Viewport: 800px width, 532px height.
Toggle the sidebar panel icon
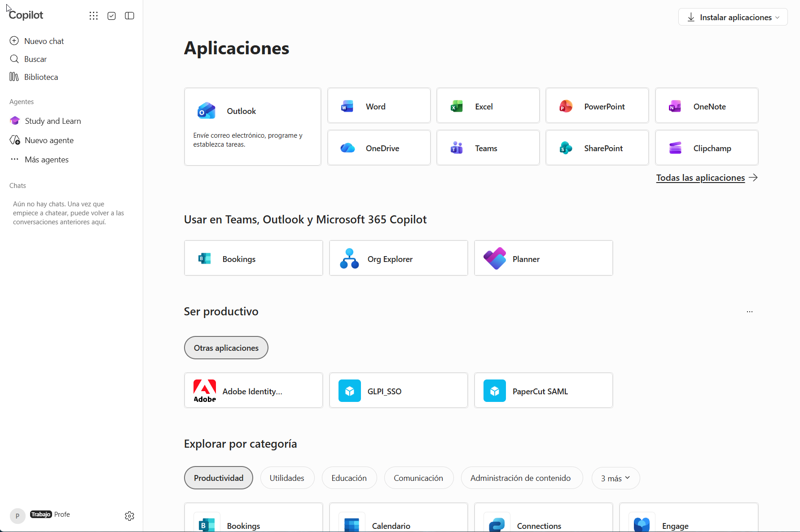130,16
